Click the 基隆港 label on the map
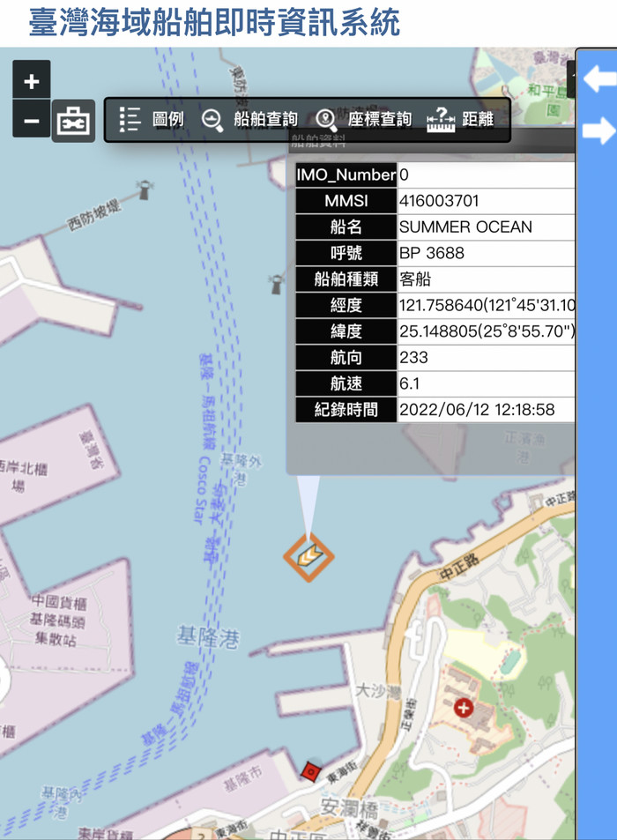 [x=207, y=637]
